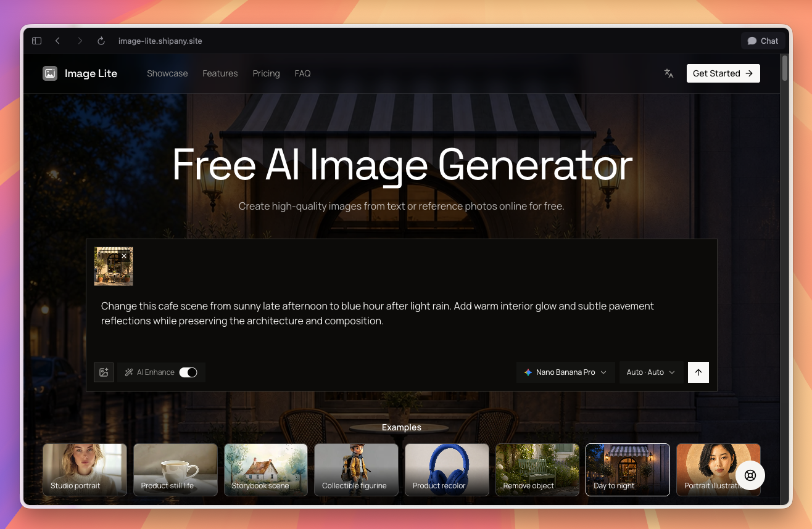
Task: Select the Remove object example
Action: tap(537, 470)
